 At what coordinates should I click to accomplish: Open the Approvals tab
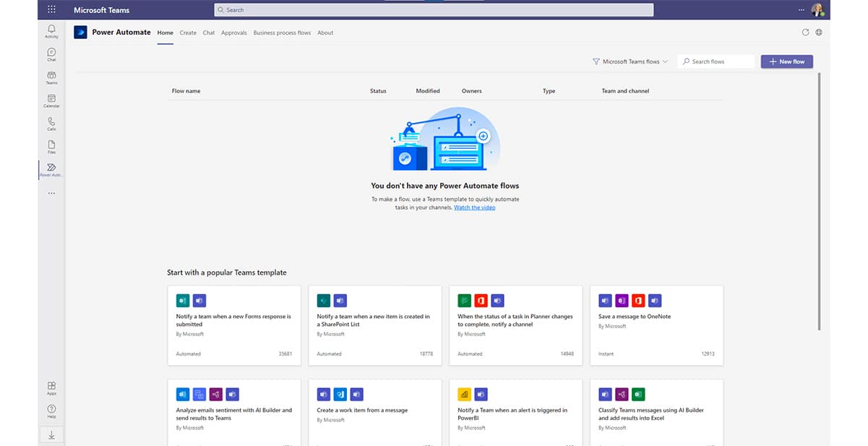coord(234,33)
